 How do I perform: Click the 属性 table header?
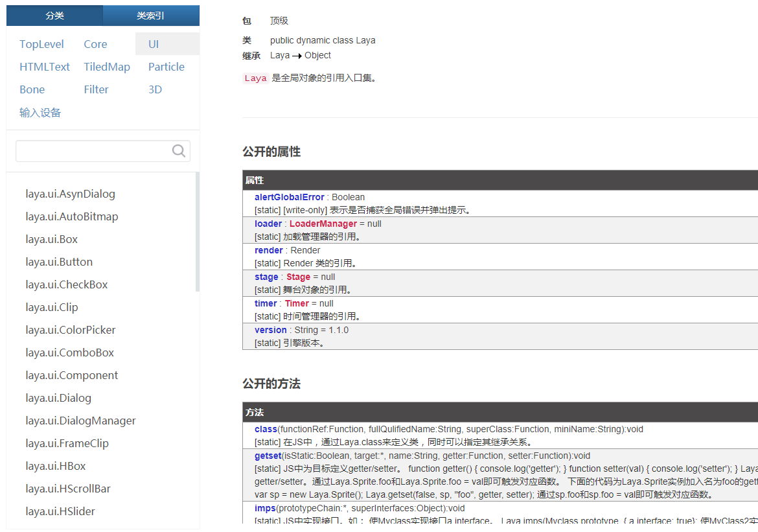tap(500, 180)
